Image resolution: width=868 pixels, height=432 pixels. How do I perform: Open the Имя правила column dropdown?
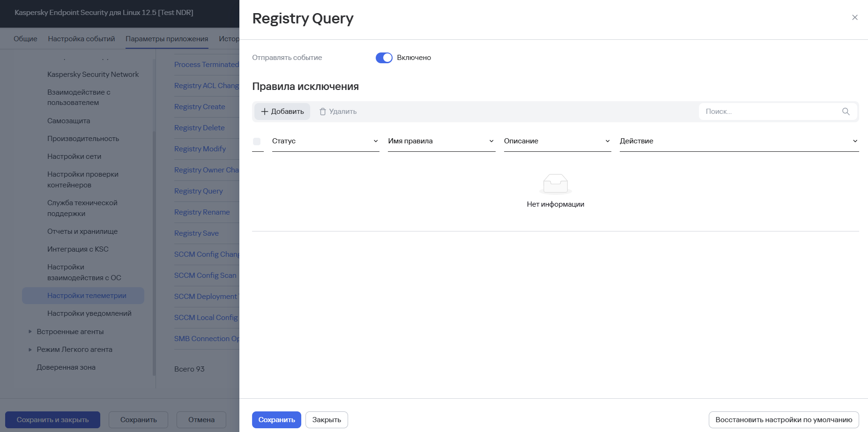point(491,141)
